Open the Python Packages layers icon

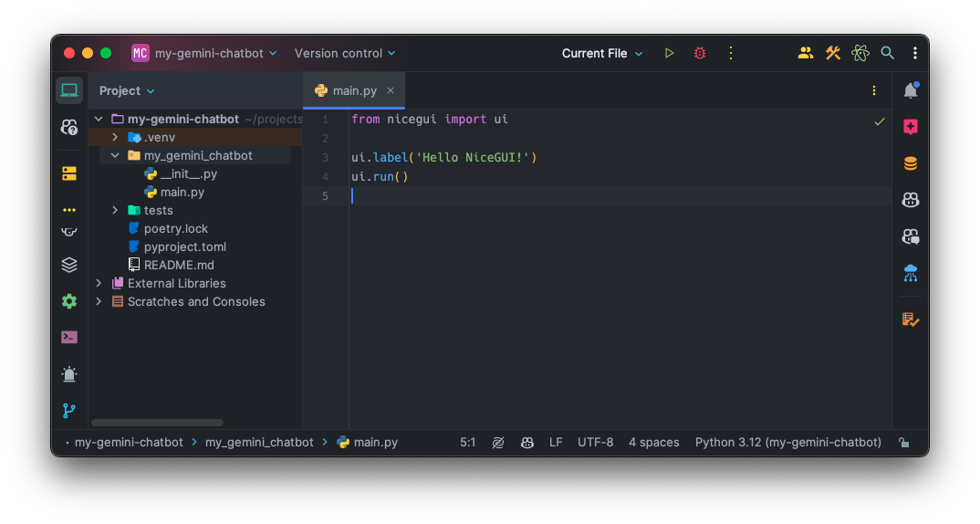coord(69,265)
